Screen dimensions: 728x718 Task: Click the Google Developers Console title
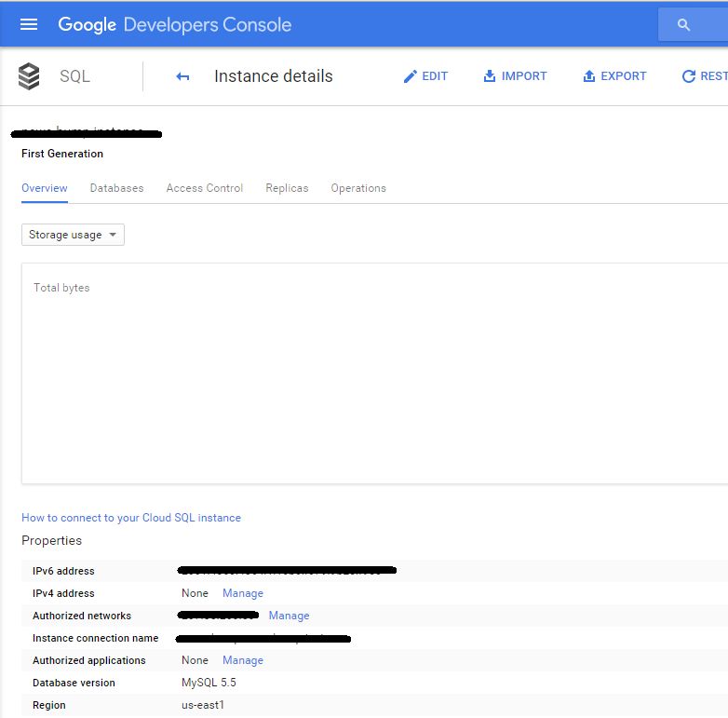tap(175, 24)
